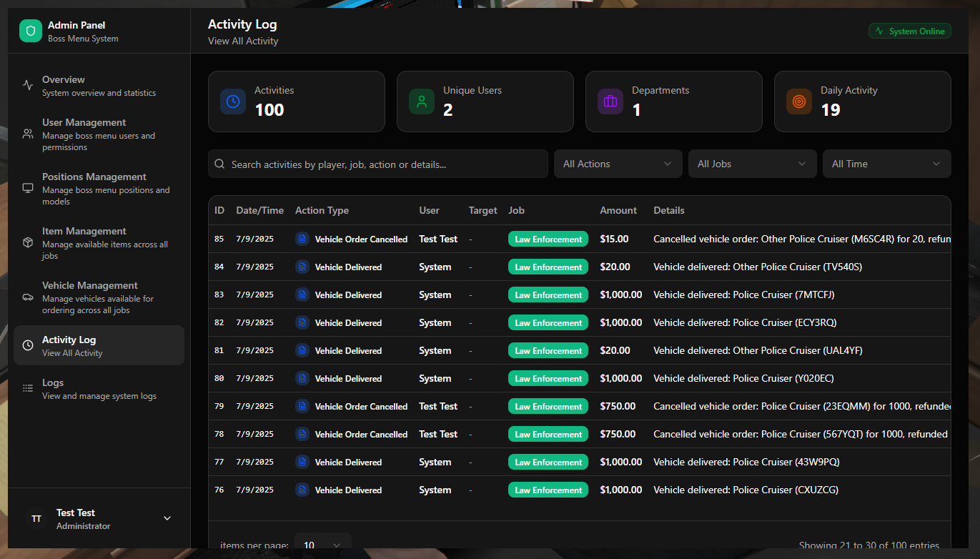Select the Item Management box icon
Screen dimensions: 980x559
(27, 242)
